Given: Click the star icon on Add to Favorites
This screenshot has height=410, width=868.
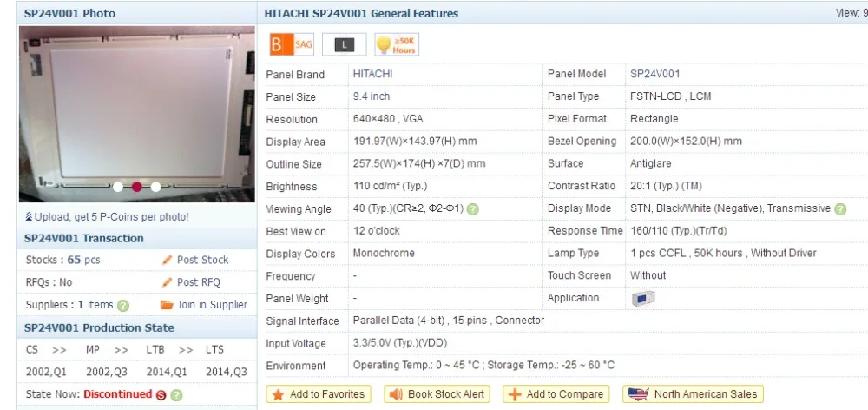Looking at the screenshot, I should 278,394.
